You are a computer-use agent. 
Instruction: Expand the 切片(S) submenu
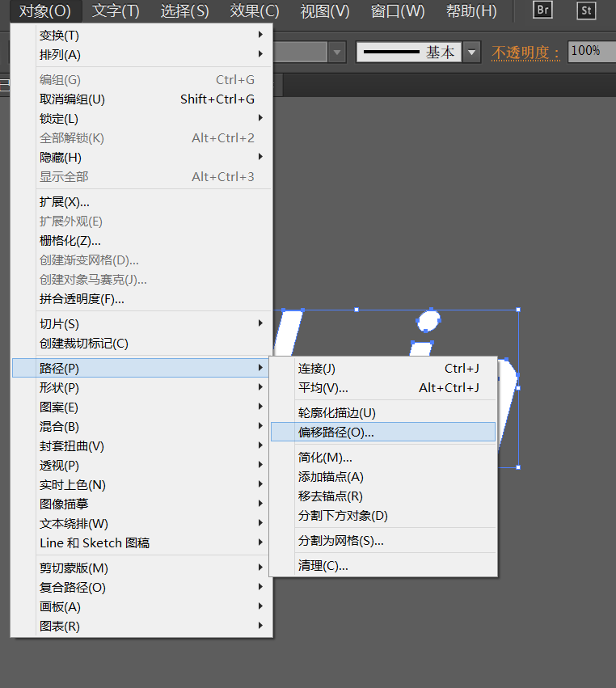(x=142, y=324)
